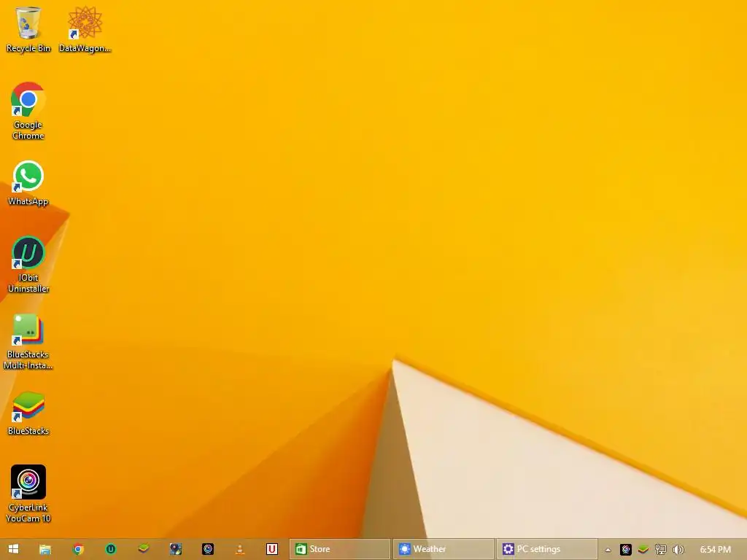Select IObit Uninstaller desktop shortcut

28,264
